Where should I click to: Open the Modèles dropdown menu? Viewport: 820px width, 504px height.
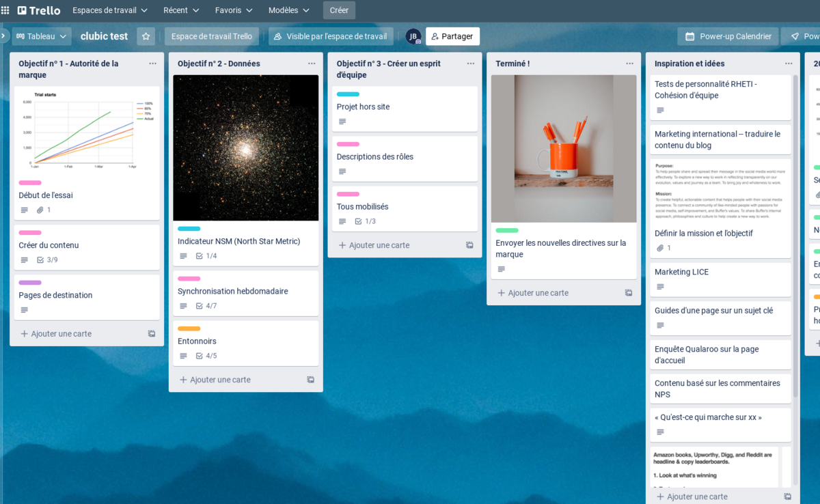(x=288, y=10)
